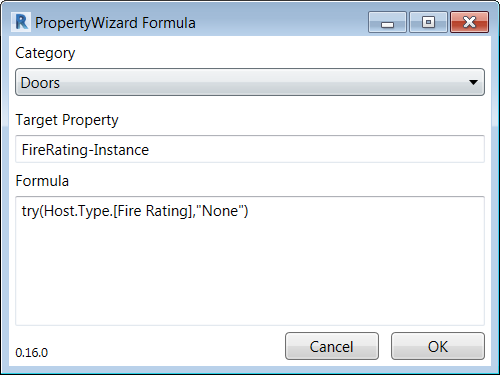
Task: Click the Category label
Action: click(45, 53)
